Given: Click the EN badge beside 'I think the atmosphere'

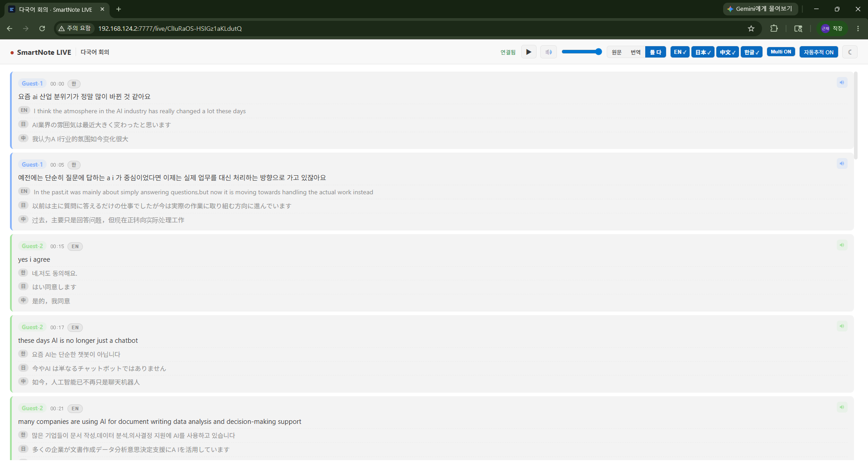Looking at the screenshot, I should point(24,110).
